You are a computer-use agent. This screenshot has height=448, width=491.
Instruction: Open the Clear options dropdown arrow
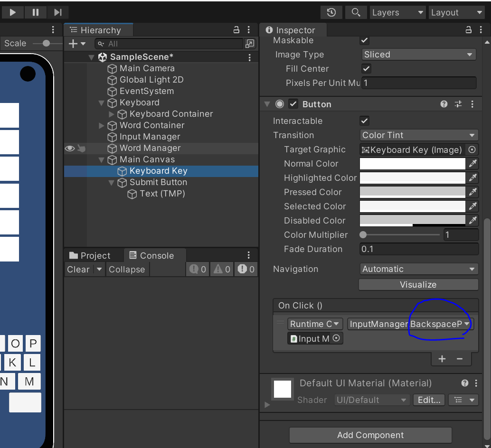click(x=99, y=270)
